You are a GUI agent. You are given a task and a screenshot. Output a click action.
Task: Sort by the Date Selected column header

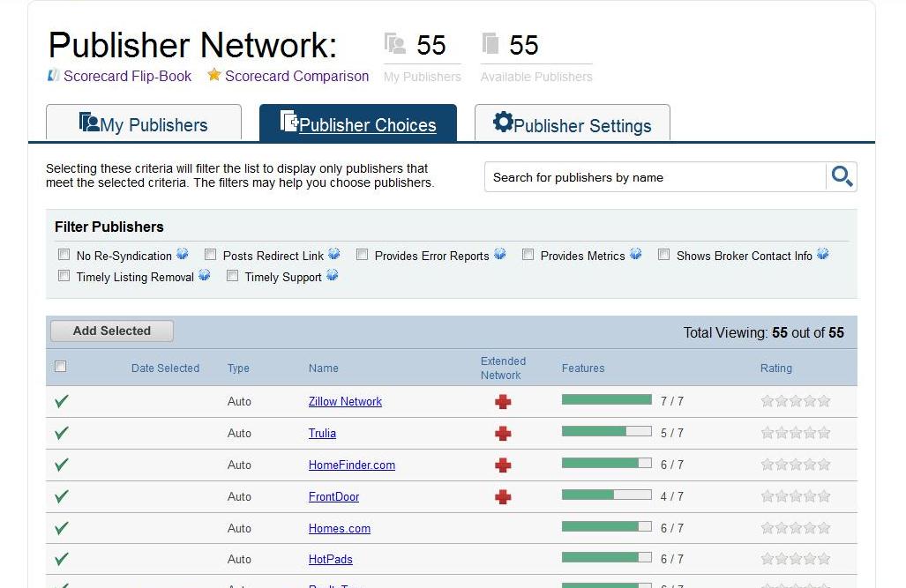click(x=165, y=368)
